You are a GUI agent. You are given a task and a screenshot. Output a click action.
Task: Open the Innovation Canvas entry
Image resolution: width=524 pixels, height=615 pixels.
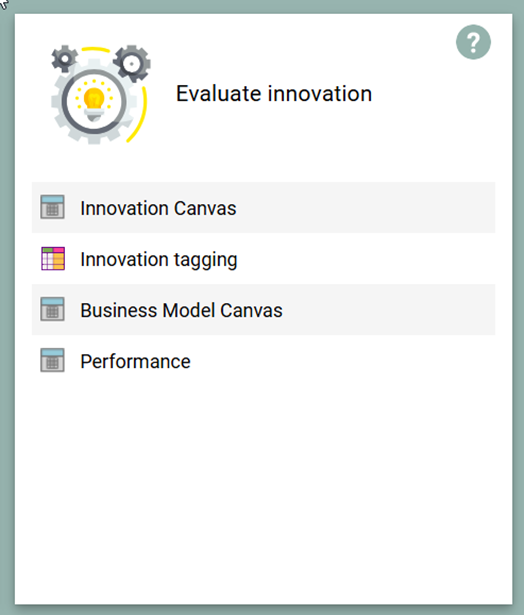[x=158, y=208]
